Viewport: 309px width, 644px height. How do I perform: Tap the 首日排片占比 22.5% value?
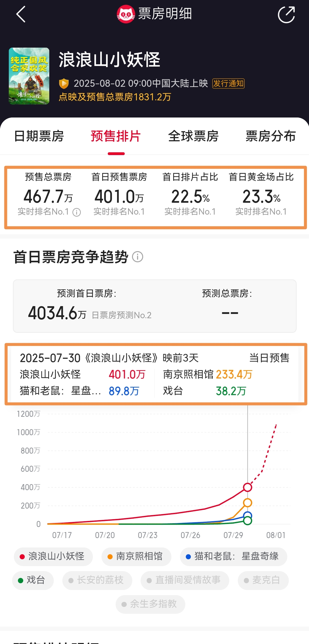point(190,197)
